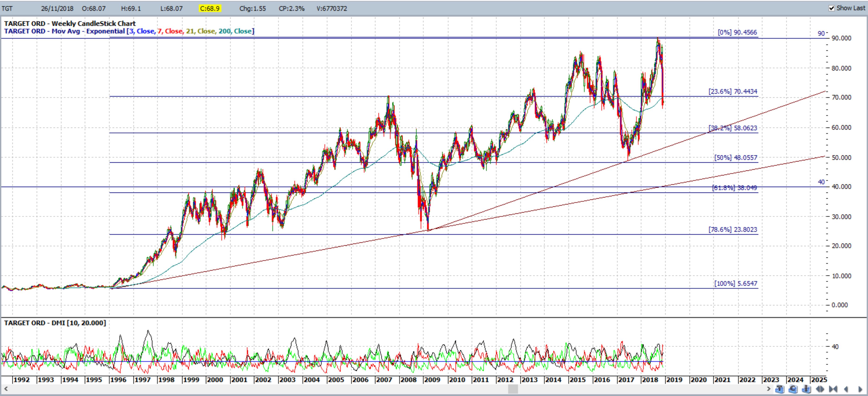868x396 pixels.
Task: Click the L:68.07 low value
Action: (171, 8)
